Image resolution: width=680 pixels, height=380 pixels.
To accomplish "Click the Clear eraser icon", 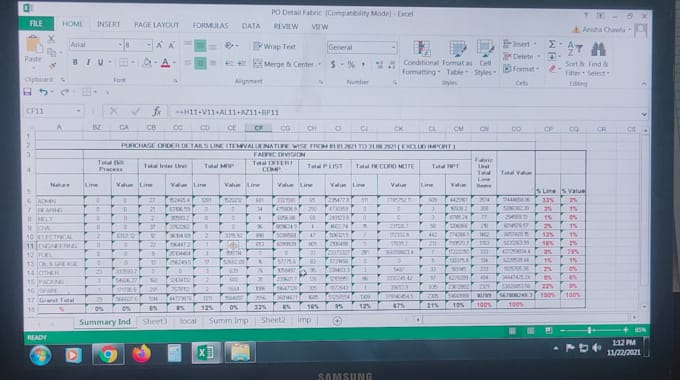I will pos(552,69).
